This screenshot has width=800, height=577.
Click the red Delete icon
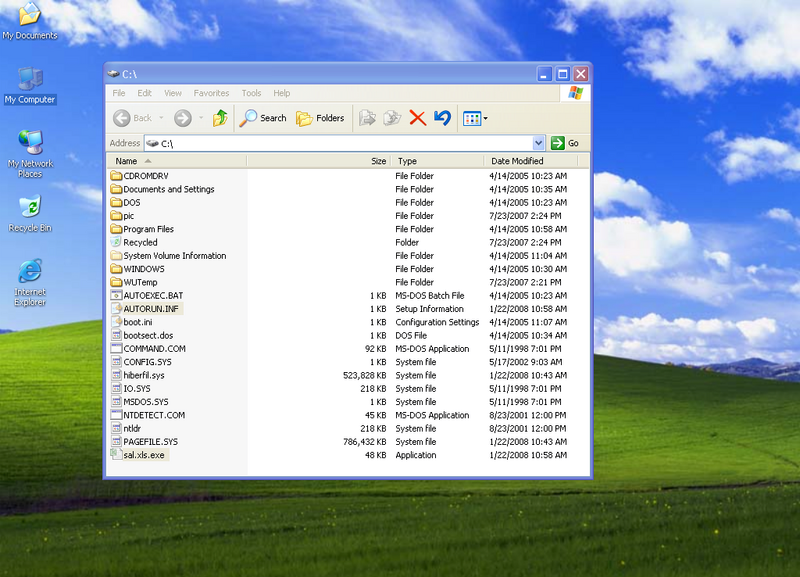417,118
